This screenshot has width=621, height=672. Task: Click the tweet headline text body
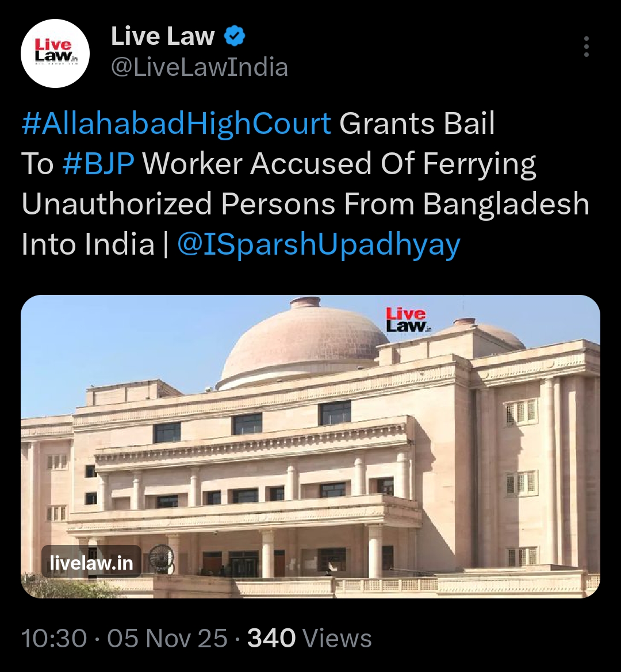click(x=305, y=184)
